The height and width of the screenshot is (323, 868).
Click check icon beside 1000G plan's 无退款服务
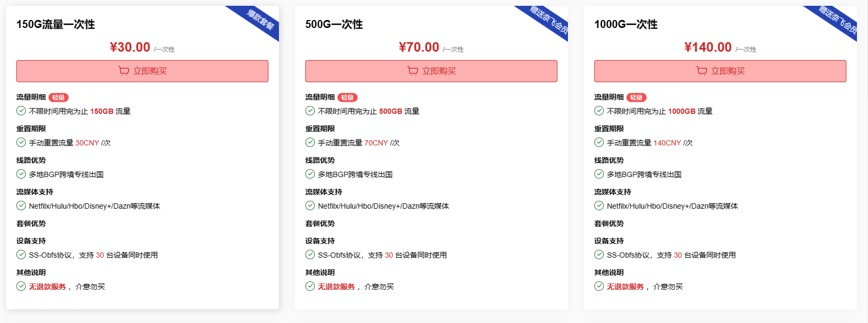(599, 286)
